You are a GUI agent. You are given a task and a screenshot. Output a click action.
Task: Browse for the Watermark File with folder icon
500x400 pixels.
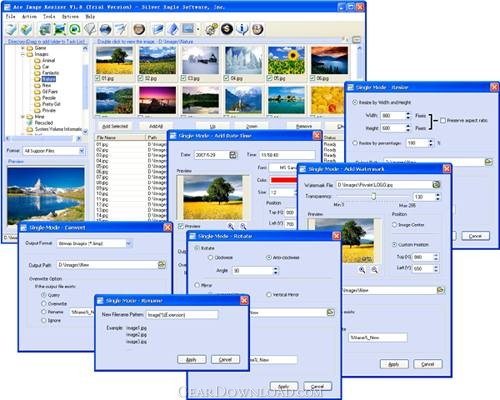436,184
